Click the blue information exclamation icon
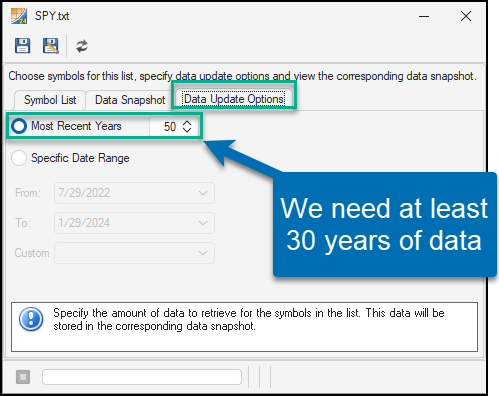 [31, 319]
